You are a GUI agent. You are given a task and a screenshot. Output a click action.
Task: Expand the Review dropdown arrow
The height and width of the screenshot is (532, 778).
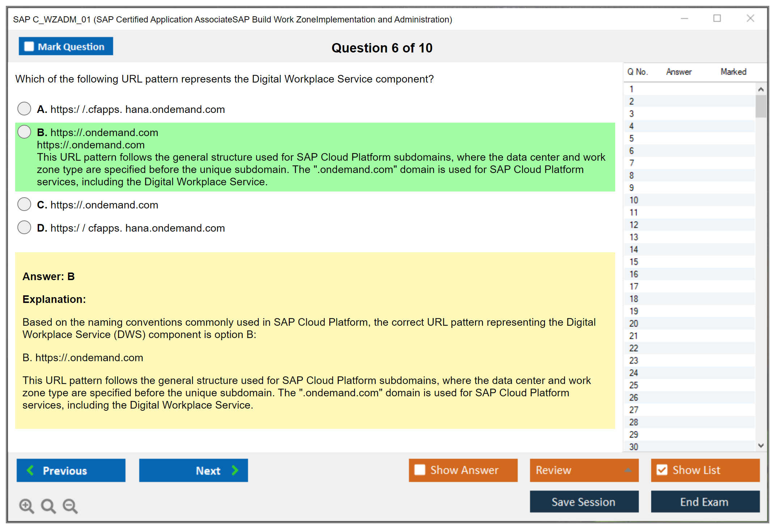click(628, 470)
